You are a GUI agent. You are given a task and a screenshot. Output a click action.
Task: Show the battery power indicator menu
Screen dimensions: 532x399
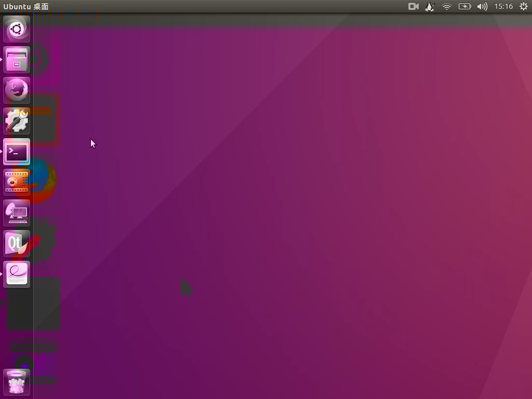pyautogui.click(x=464, y=6)
